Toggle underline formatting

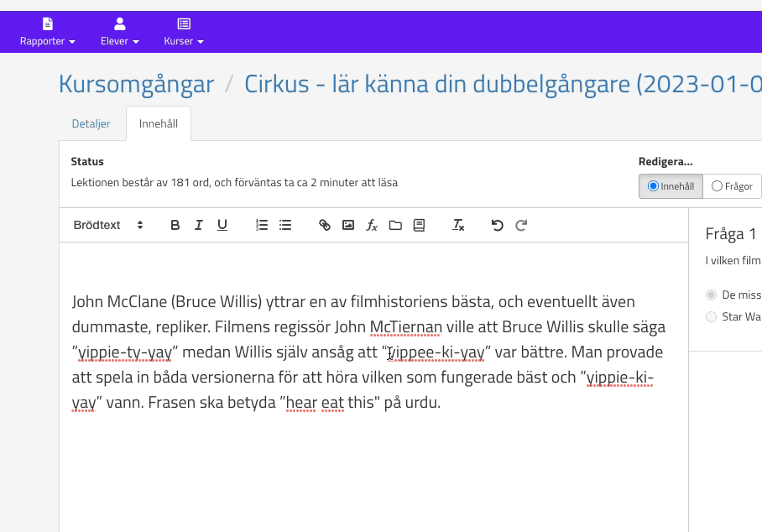(x=222, y=225)
